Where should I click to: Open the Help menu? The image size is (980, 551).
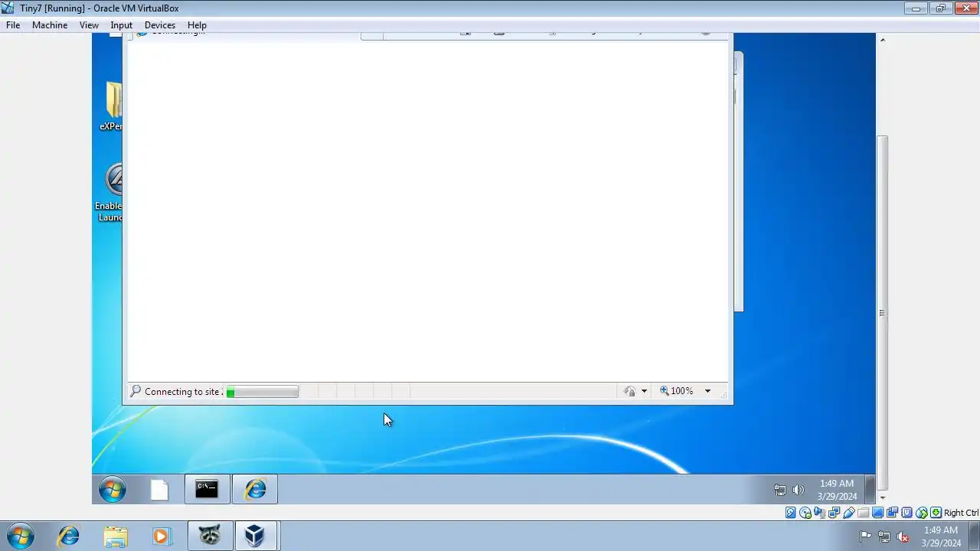pyautogui.click(x=197, y=25)
